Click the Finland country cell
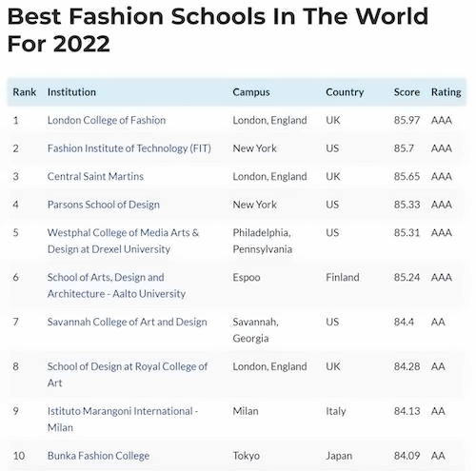The image size is (476, 471). click(343, 277)
